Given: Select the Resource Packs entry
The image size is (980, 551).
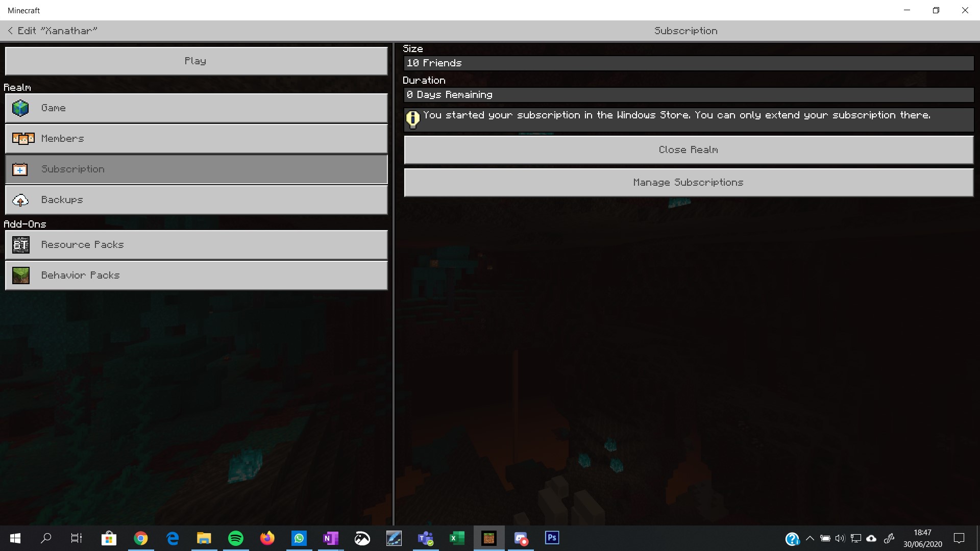Looking at the screenshot, I should click(196, 245).
